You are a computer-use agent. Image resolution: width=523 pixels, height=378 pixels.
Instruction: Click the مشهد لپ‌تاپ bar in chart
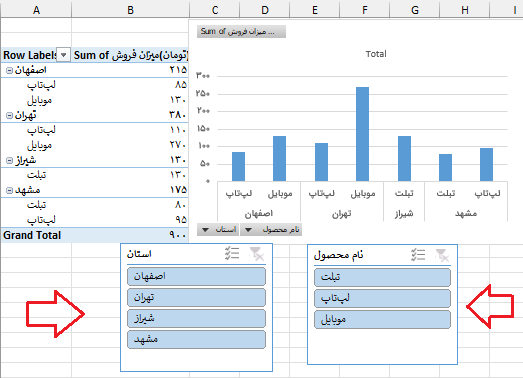486,165
